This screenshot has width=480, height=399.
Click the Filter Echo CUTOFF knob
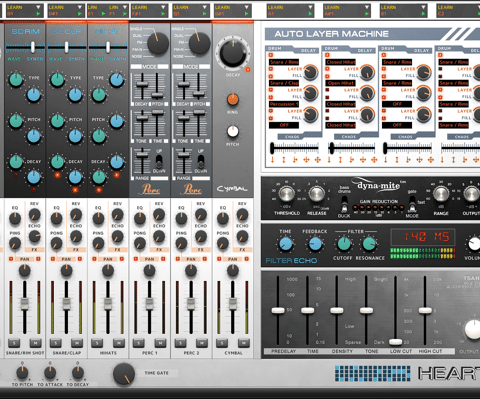tap(344, 244)
